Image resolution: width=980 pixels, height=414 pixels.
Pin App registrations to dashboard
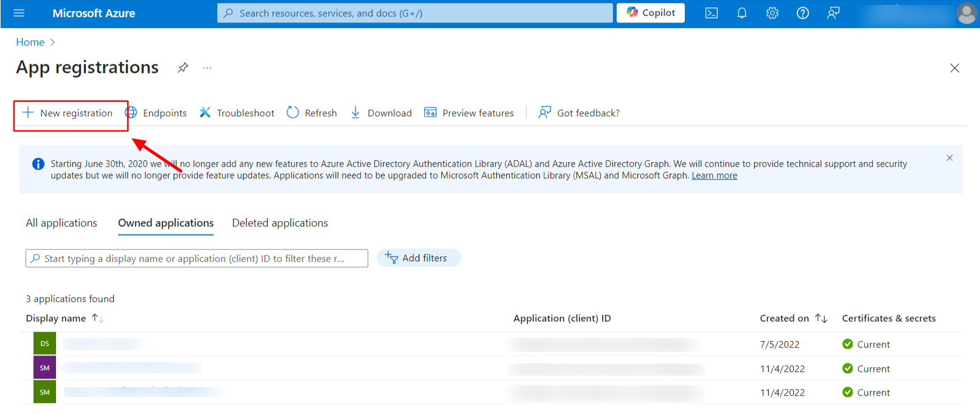183,68
